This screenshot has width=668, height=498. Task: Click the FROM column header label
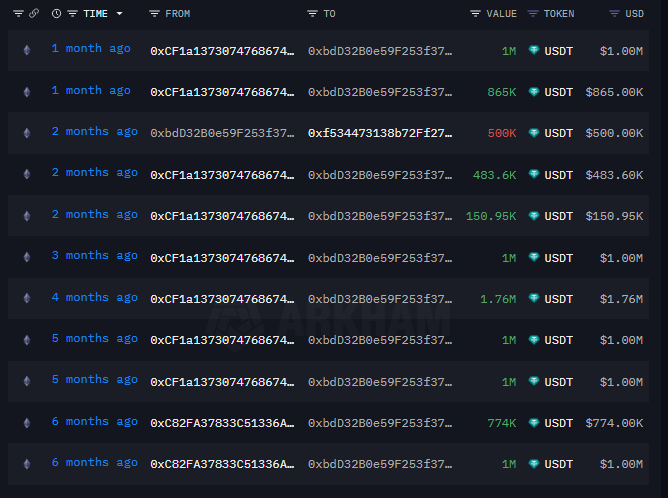click(x=178, y=14)
